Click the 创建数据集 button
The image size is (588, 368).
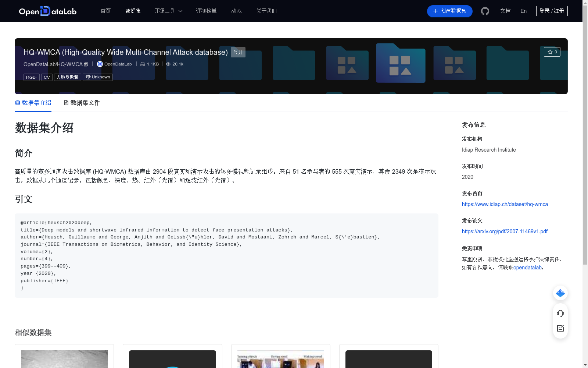[x=450, y=11]
